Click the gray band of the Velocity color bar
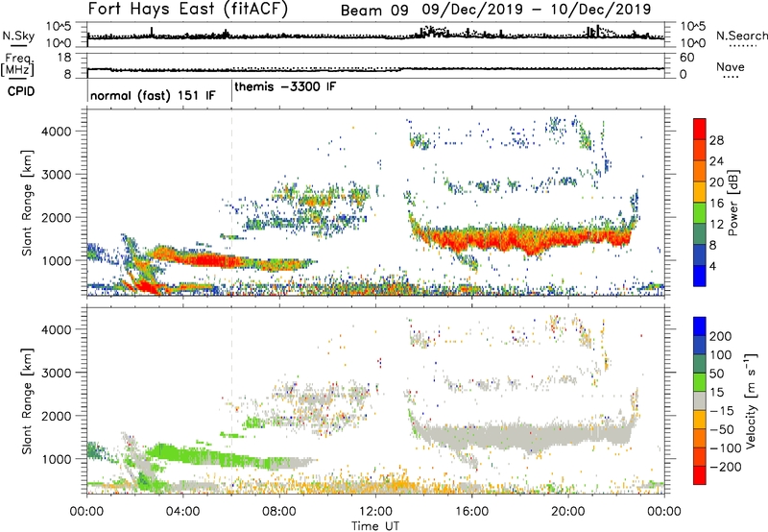 [x=700, y=400]
